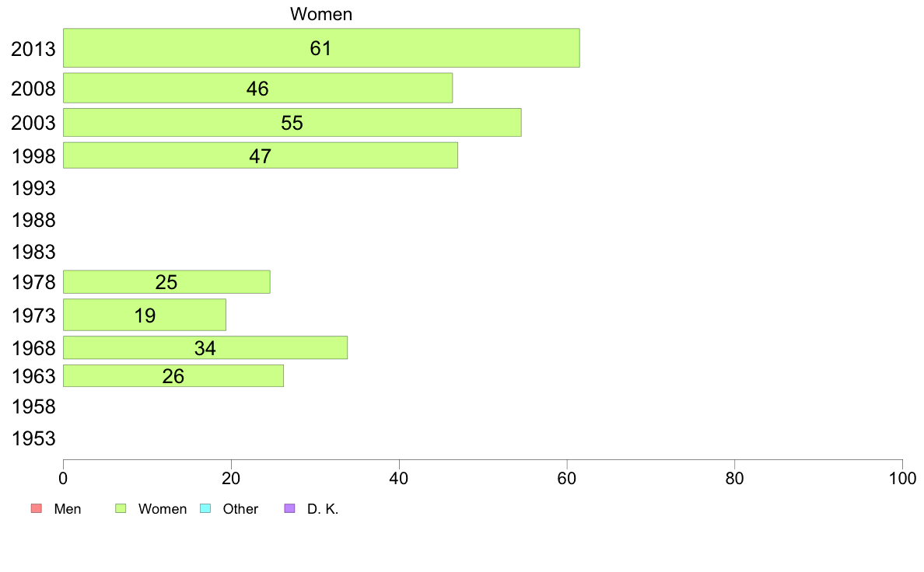The width and height of the screenshot is (924, 572).
Task: Select the 1973 bar showing 19
Action: pos(145,316)
